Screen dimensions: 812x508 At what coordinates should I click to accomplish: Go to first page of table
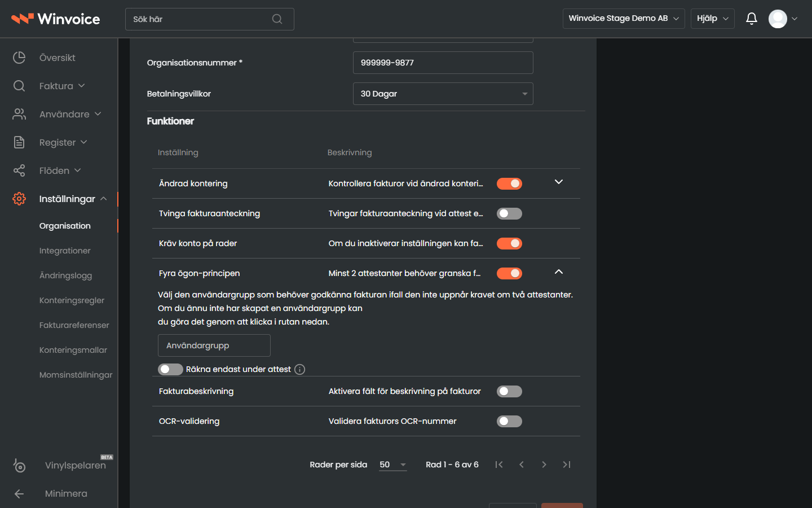(x=499, y=465)
